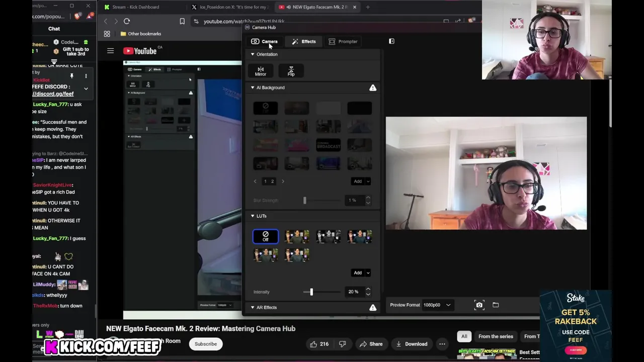This screenshot has width=644, height=362.
Task: Open the feefe Discord link in chat
Action: (x=53, y=94)
